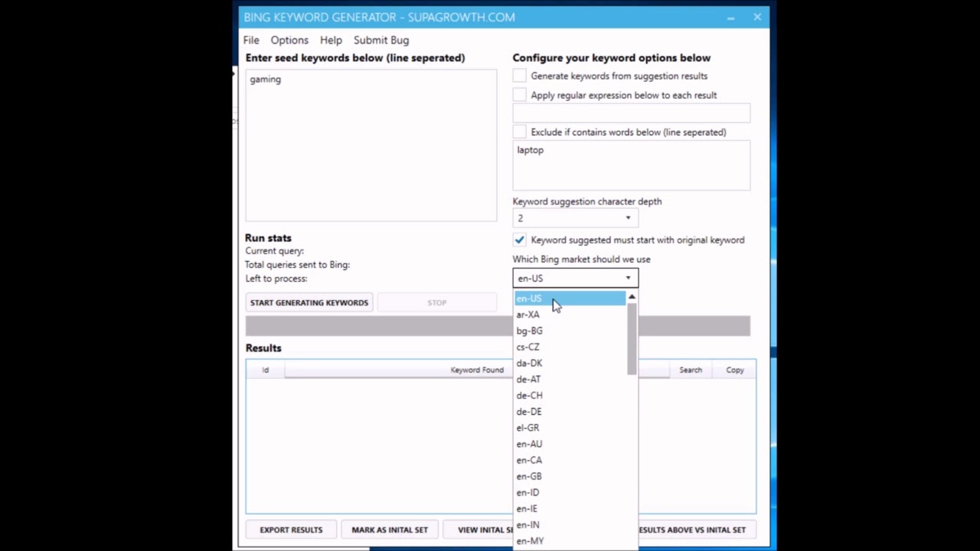Select en-GB in the market list
The height and width of the screenshot is (551, 980).
click(570, 476)
